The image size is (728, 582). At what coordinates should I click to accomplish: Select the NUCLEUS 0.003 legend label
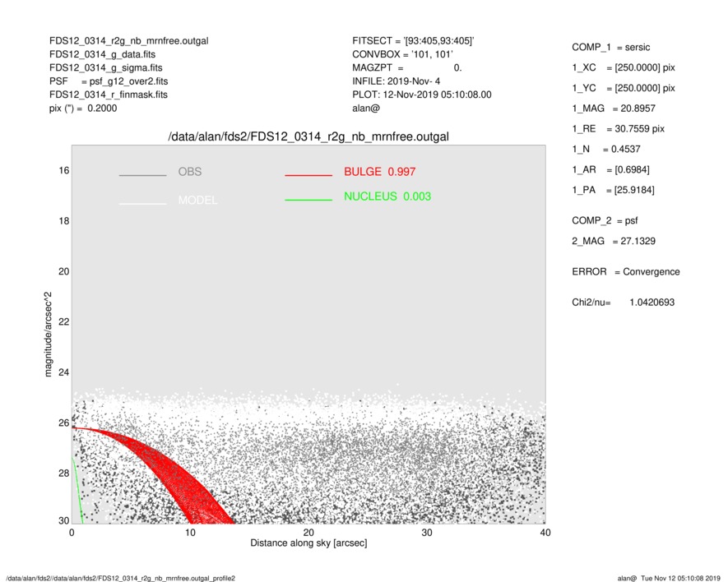click(x=387, y=196)
